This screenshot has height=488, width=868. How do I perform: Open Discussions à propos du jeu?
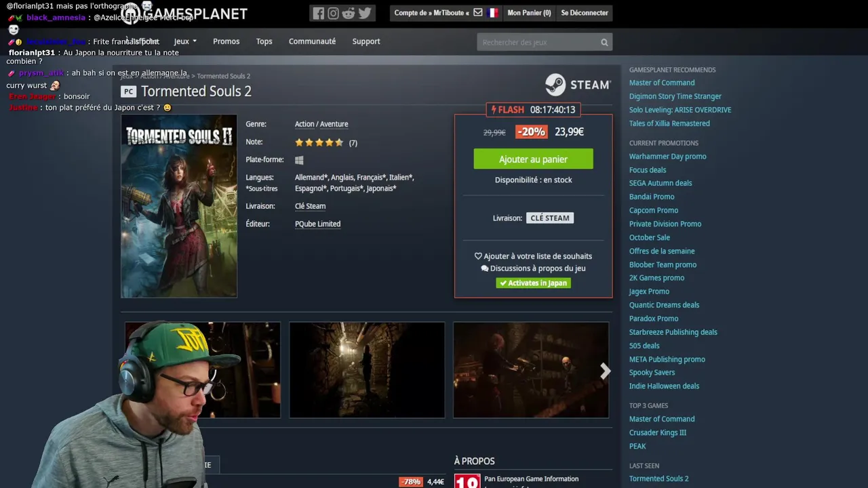pyautogui.click(x=533, y=268)
